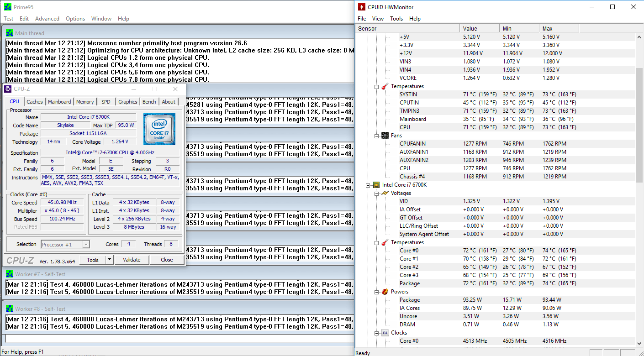Screen dimensions: 644x356
Task: Open the Advanced menu in Prime95
Action: click(x=47, y=19)
